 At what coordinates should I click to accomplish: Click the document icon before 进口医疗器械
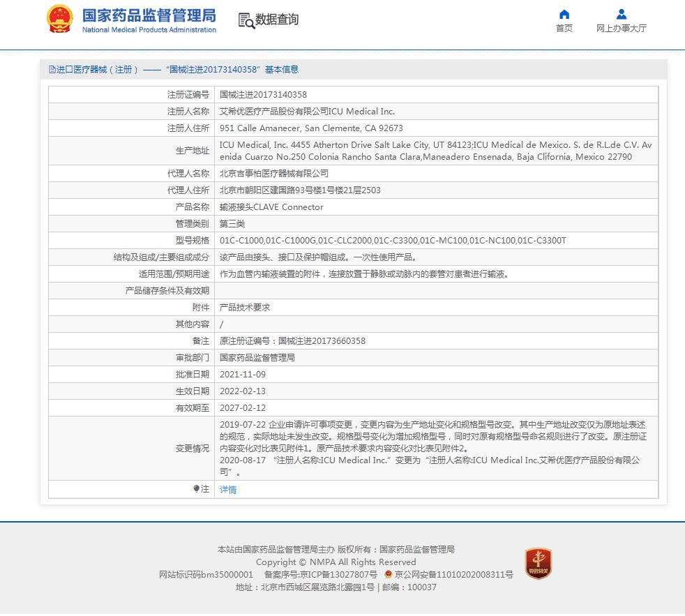coord(52,70)
